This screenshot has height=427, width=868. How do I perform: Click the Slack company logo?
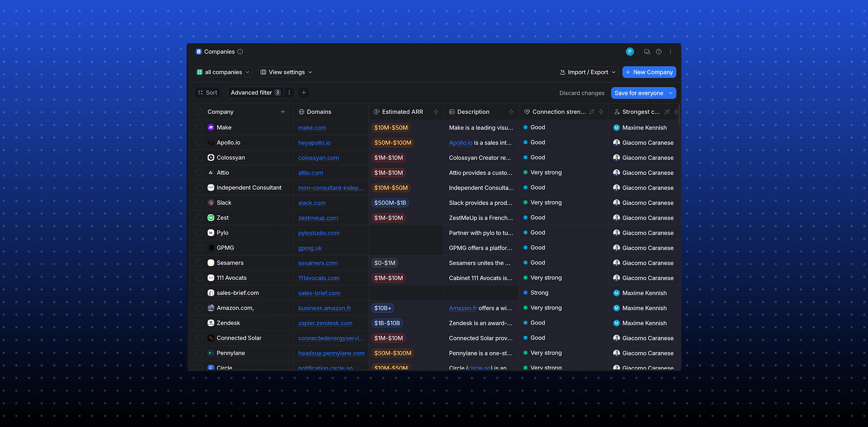pos(211,202)
